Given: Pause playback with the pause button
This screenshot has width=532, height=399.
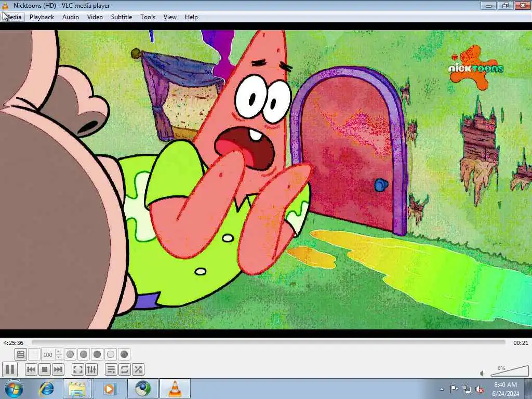Looking at the screenshot, I should pos(10,369).
